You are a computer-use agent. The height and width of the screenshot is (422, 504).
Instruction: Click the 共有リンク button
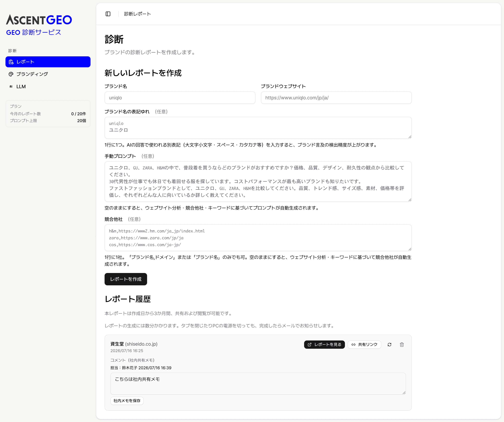pyautogui.click(x=364, y=345)
